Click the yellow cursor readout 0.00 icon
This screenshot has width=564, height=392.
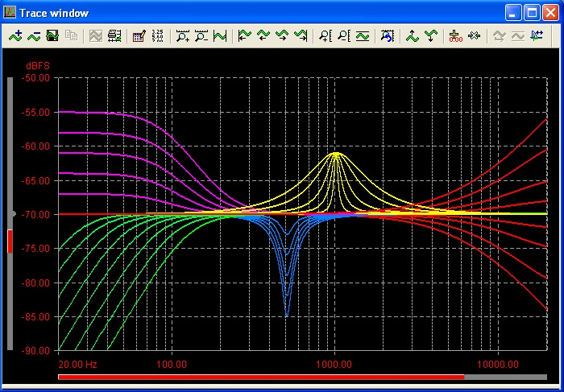click(x=455, y=35)
